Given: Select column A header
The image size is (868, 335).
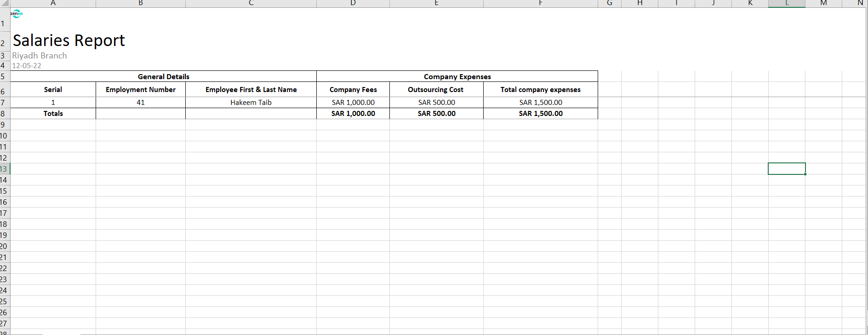Looking at the screenshot, I should (x=53, y=3).
